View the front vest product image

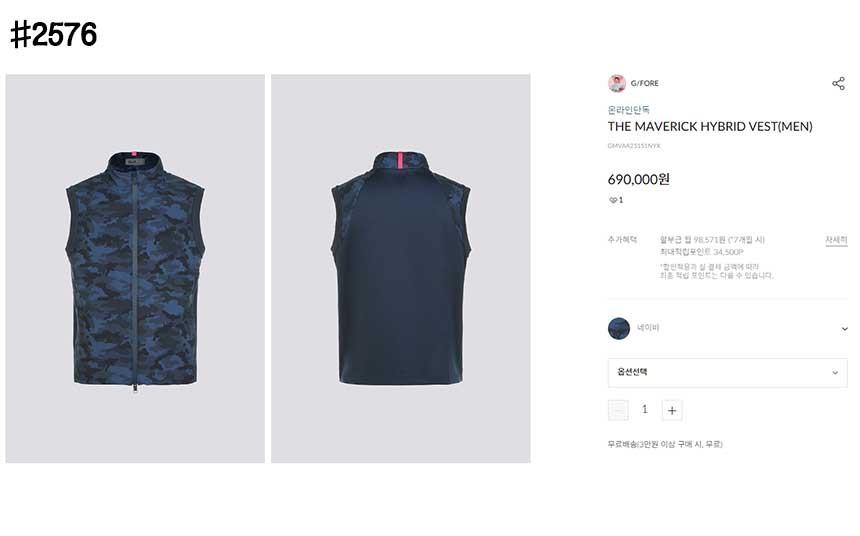point(135,269)
